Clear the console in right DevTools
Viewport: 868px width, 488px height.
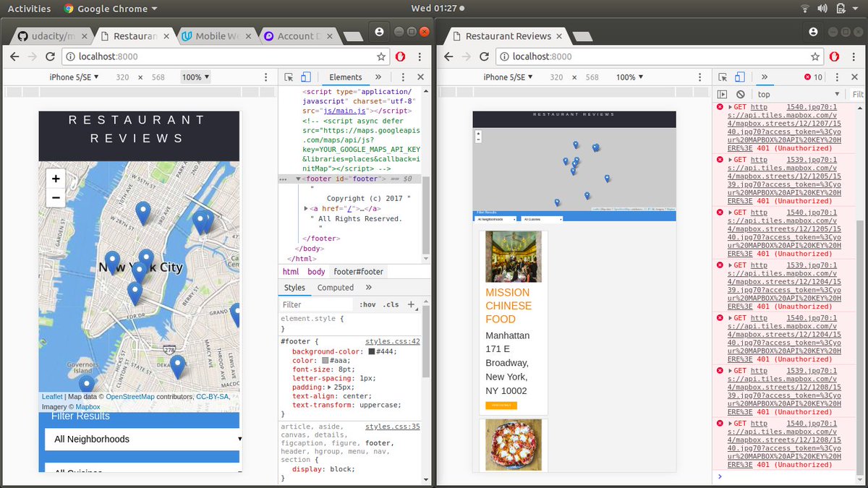click(x=740, y=95)
